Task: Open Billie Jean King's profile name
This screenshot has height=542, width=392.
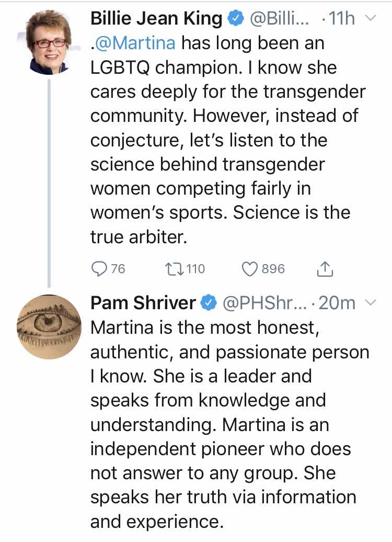Action: (x=156, y=19)
